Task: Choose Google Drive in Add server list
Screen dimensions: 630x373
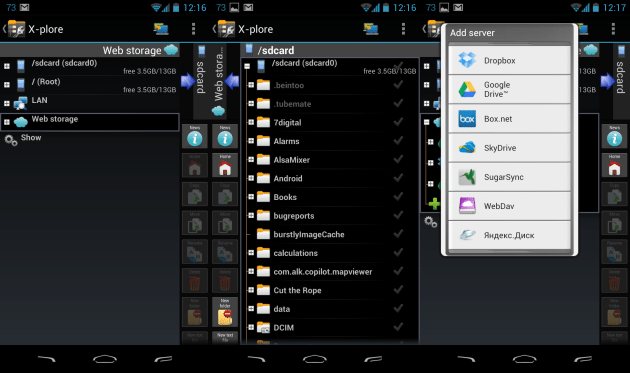Action: pyautogui.click(x=509, y=89)
